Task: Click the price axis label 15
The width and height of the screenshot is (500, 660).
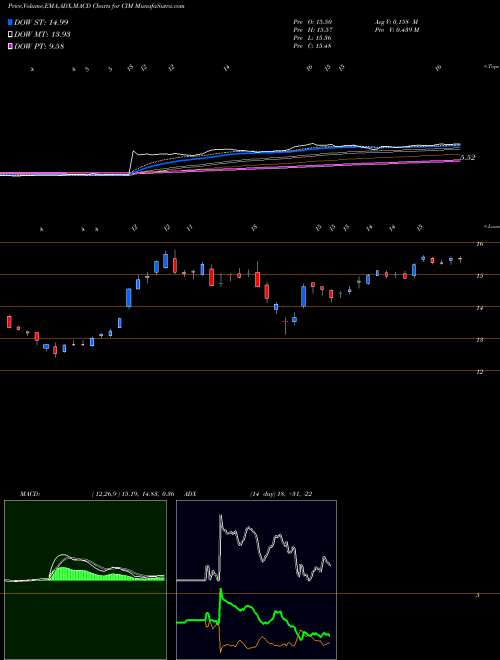Action: (482, 276)
